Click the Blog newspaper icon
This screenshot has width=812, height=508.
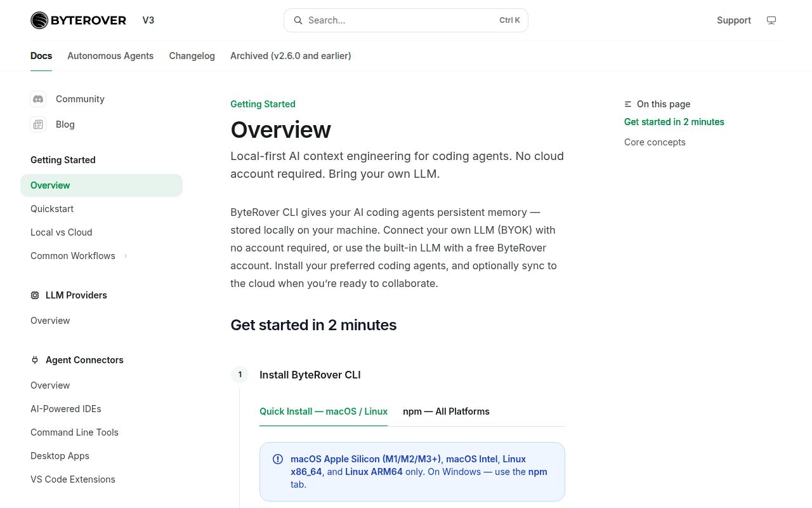coord(38,124)
